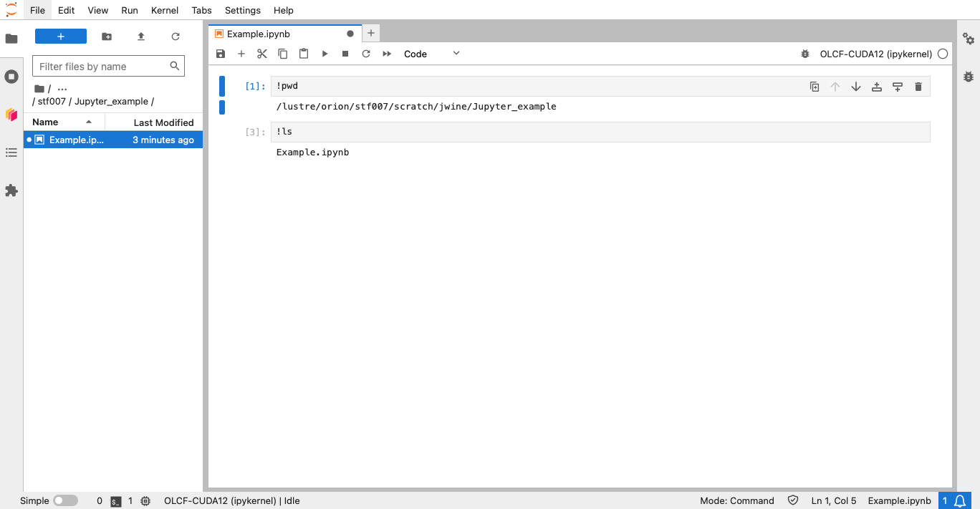
Task: Switch to the Example.ipynb tab
Action: pyautogui.click(x=258, y=34)
